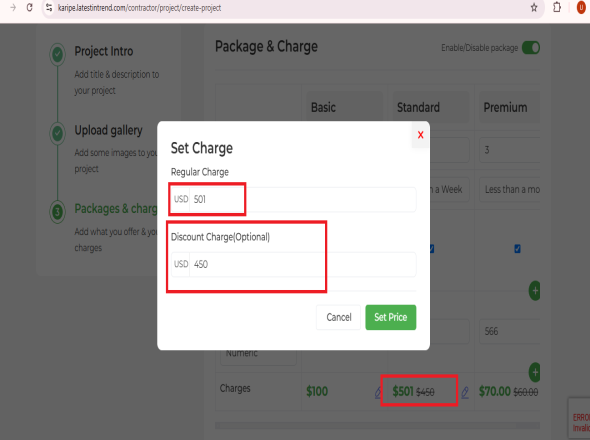
Task: Open the user profile avatar icon
Action: pos(581,8)
